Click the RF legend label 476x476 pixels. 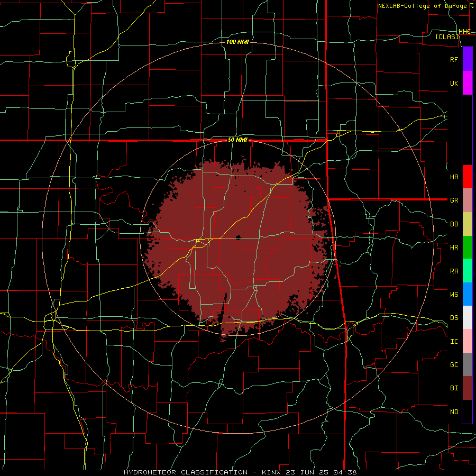pyautogui.click(x=454, y=59)
